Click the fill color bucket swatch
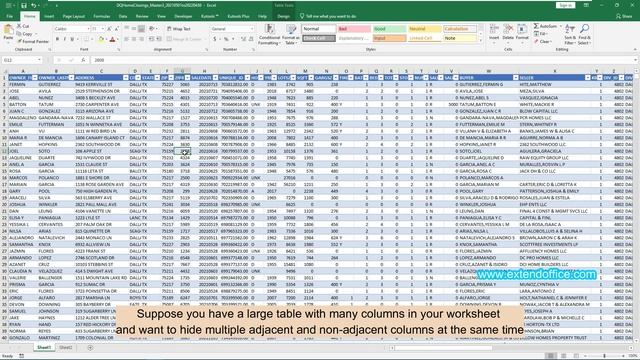Screen dimensions: 640x360 (x=101, y=40)
